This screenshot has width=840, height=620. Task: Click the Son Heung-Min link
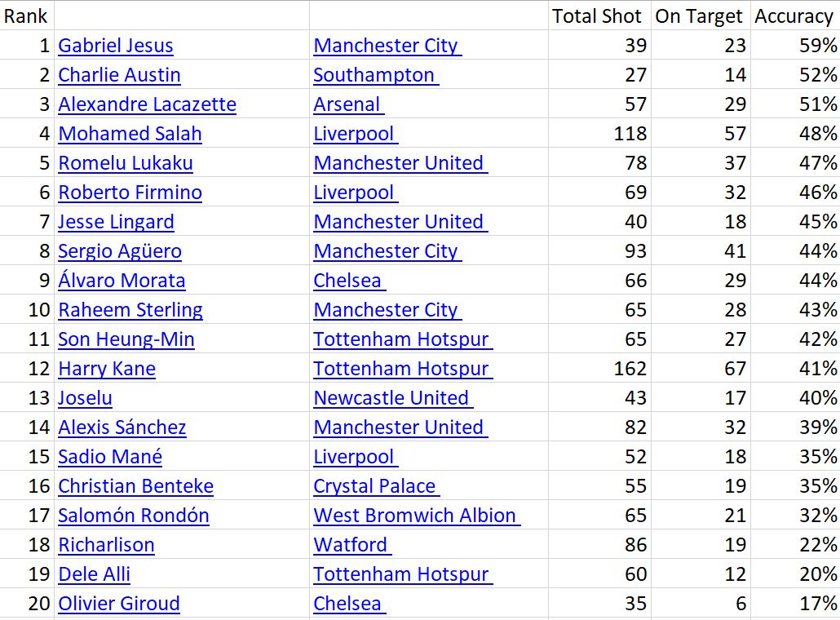126,339
